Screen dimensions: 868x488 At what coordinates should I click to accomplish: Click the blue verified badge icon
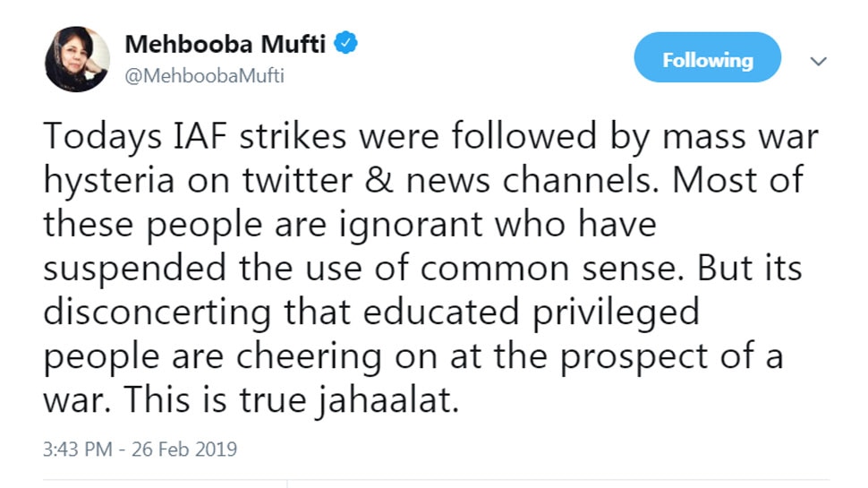point(347,43)
